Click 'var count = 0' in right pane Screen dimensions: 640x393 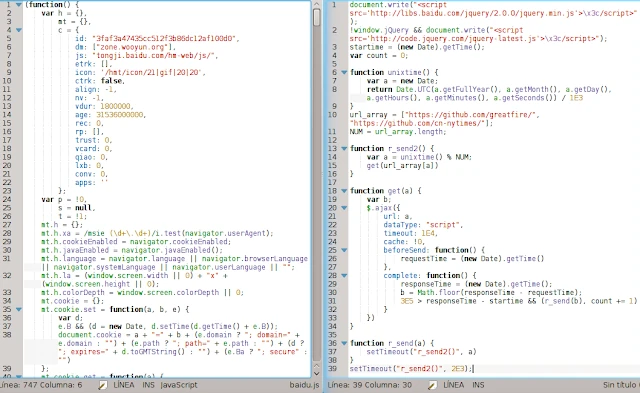coord(378,56)
